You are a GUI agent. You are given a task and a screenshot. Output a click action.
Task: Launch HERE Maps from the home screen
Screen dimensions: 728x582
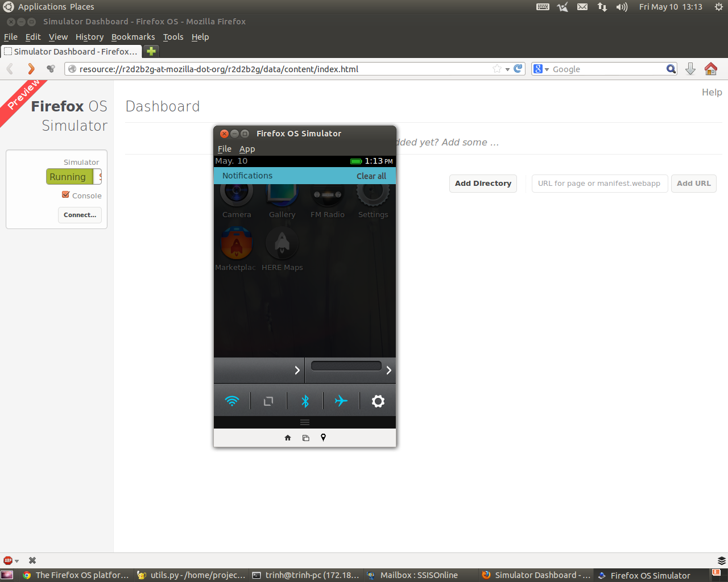click(x=282, y=243)
